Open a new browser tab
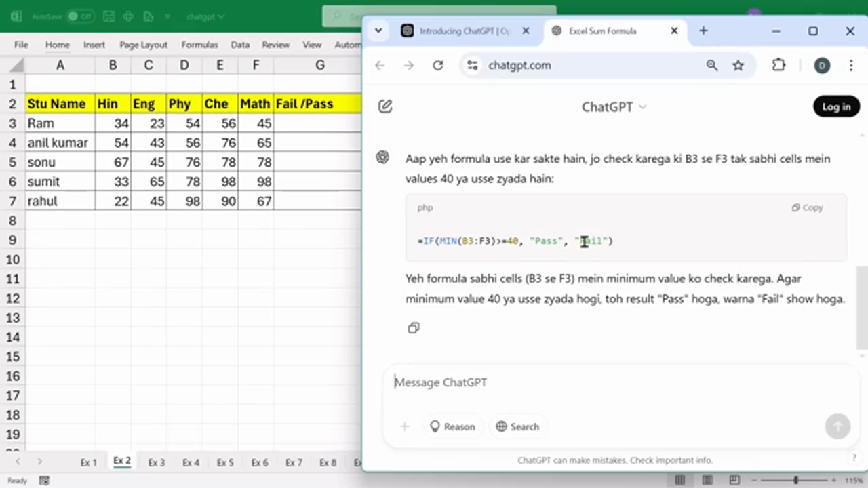868x488 pixels. 703,30
